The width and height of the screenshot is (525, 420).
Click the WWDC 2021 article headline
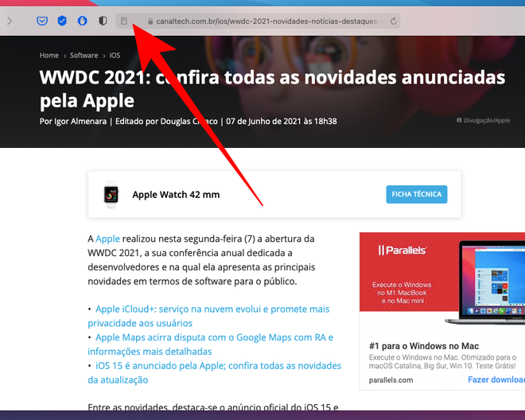[272, 89]
